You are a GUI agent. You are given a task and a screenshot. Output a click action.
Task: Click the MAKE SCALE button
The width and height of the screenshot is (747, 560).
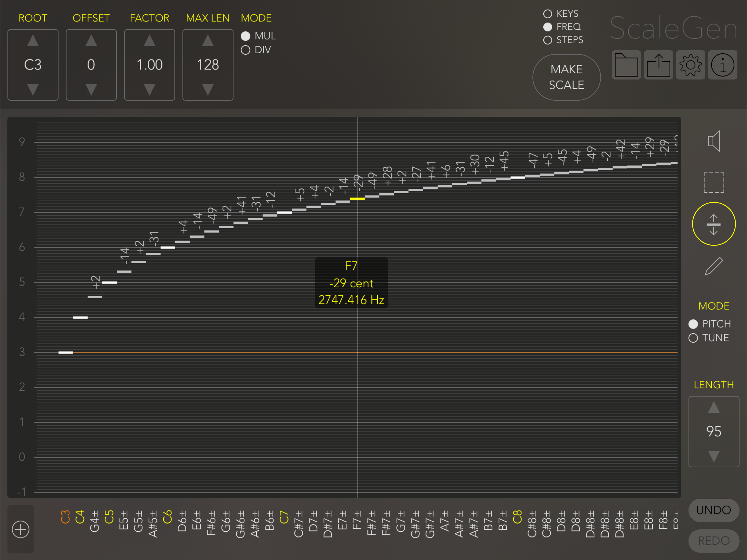click(x=566, y=77)
